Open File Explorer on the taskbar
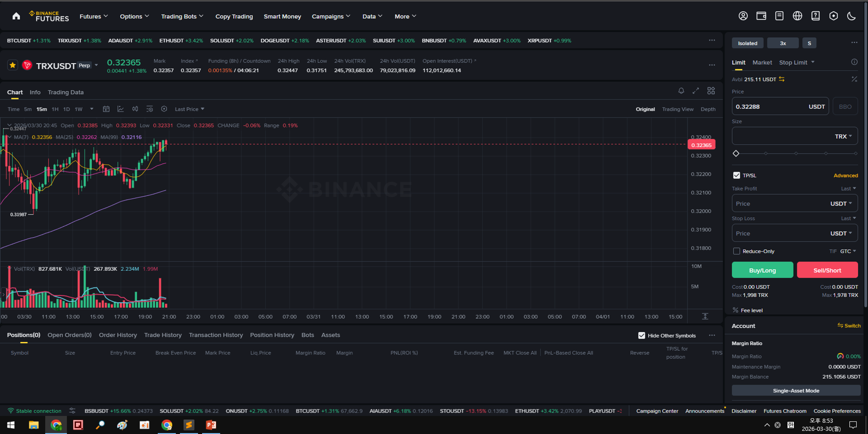Screen dimensions: 868x434 [x=34, y=425]
